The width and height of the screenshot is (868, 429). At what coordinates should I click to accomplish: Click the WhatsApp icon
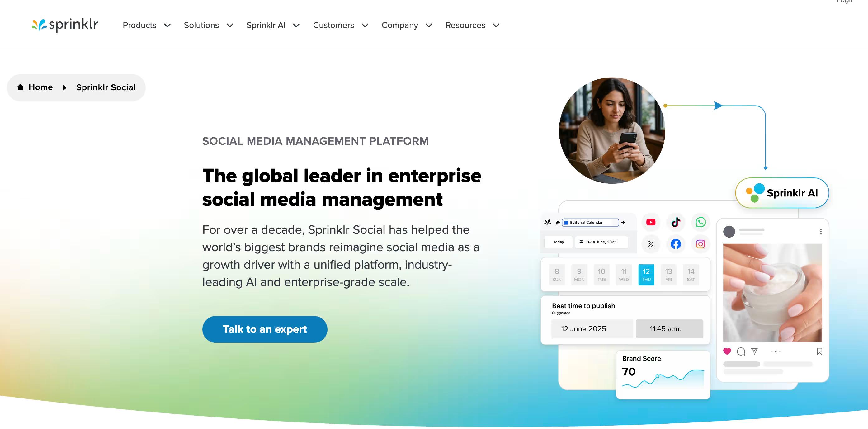(701, 222)
